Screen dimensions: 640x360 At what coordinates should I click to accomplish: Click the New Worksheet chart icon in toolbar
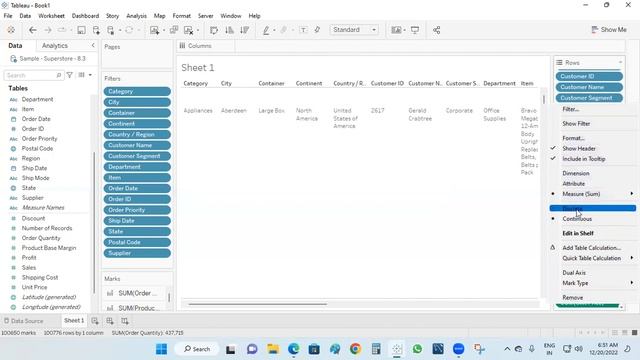[x=154, y=30]
